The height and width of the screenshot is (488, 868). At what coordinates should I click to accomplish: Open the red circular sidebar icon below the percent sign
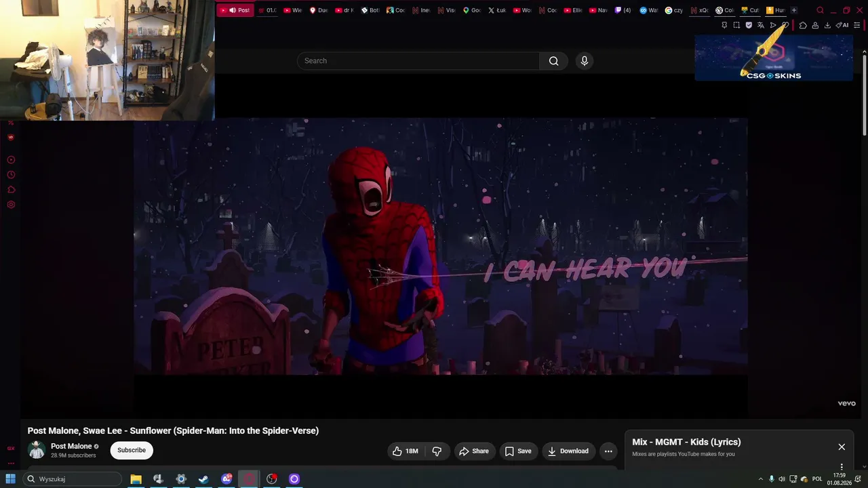pos(11,137)
